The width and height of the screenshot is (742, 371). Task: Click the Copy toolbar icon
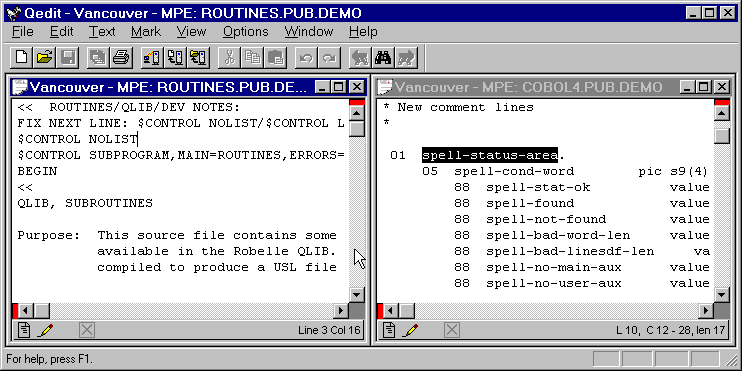(x=253, y=58)
